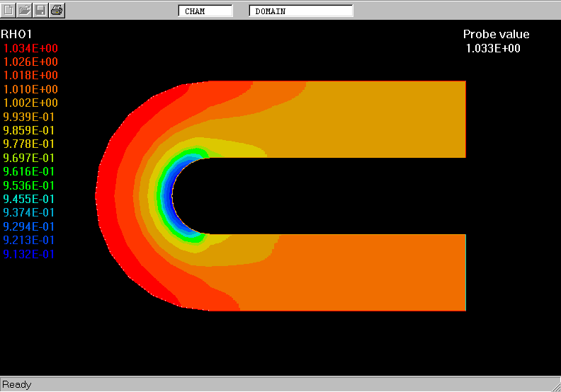
Task: Select the dark blue 9.132E-01 legend entry
Action: (x=29, y=254)
